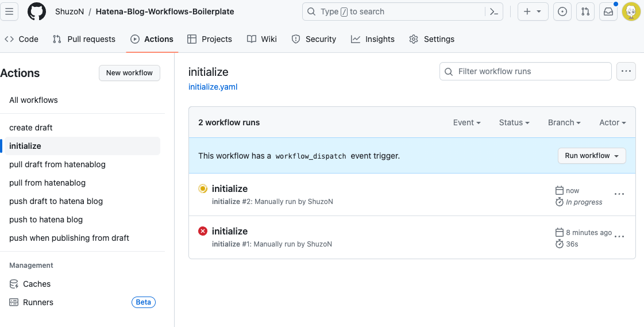Open the hamburger navigation menu
644x327 pixels.
[x=9, y=11]
